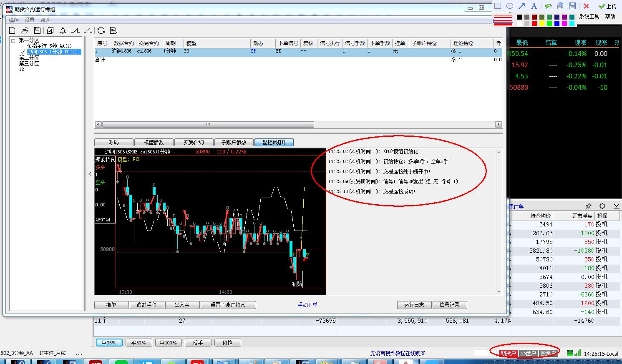Image resolution: width=622 pixels, height=364 pixels.
Task: Toggle the 期货户 account indicator
Action: (x=508, y=353)
